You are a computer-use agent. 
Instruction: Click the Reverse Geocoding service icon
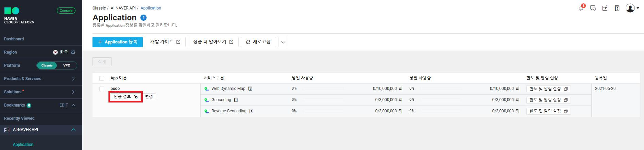tap(206, 111)
